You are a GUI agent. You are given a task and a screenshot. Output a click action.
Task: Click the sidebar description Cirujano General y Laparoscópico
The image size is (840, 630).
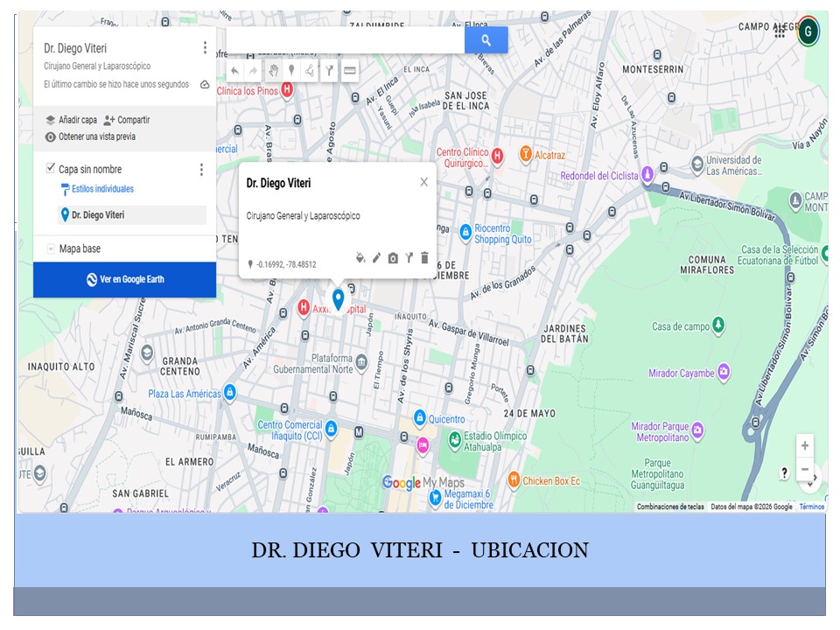tap(97, 66)
